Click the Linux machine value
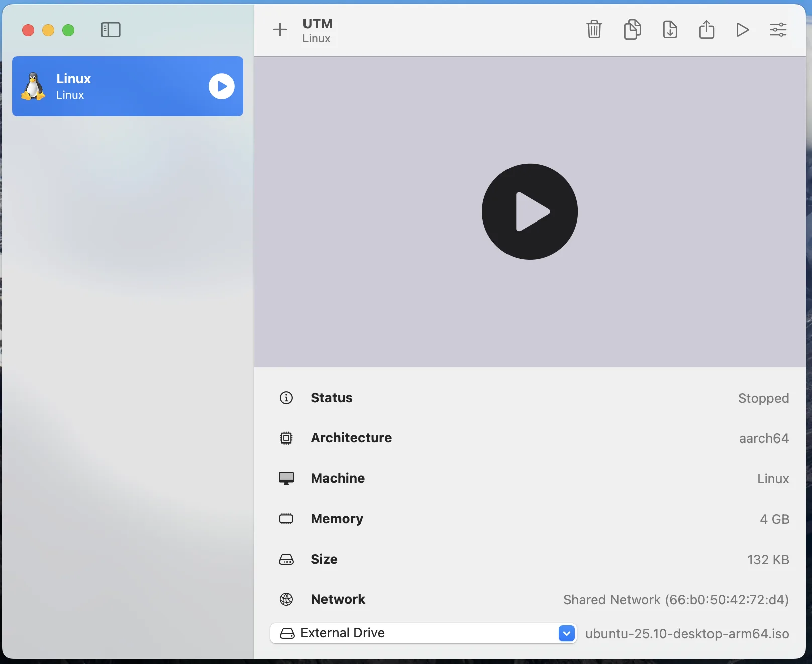Viewport: 812px width, 664px height. [773, 479]
